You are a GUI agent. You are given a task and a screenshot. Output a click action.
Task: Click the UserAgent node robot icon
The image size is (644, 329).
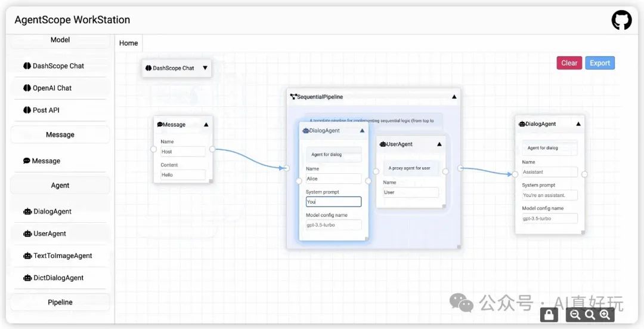(383, 144)
